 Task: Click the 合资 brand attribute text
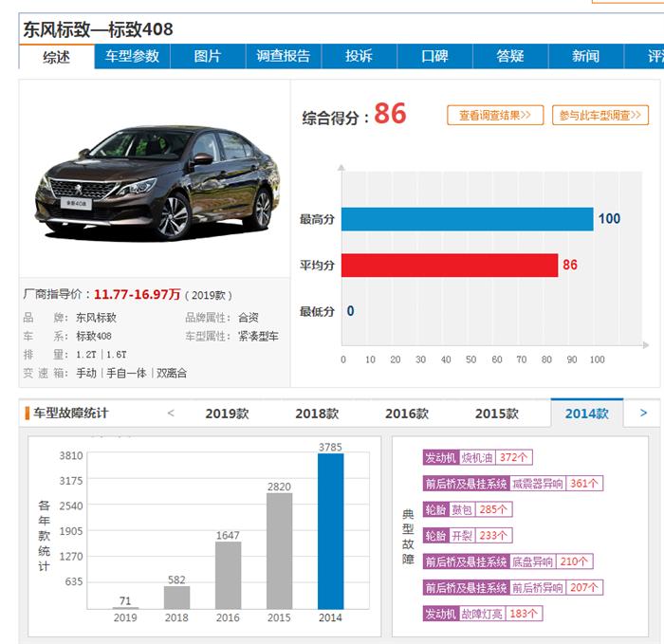249,318
